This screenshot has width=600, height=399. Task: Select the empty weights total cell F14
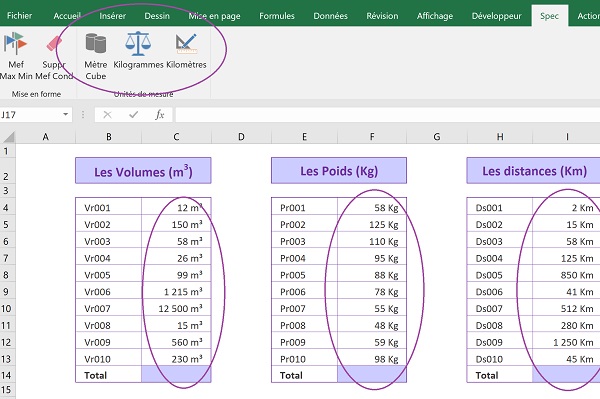point(372,375)
